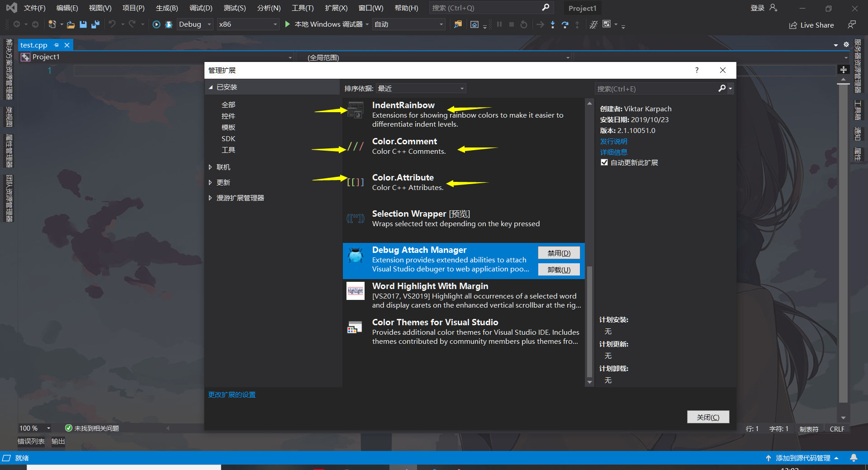The height and width of the screenshot is (470, 868).
Task: Open the 详细信息 link for IndentRainbow
Action: click(613, 152)
